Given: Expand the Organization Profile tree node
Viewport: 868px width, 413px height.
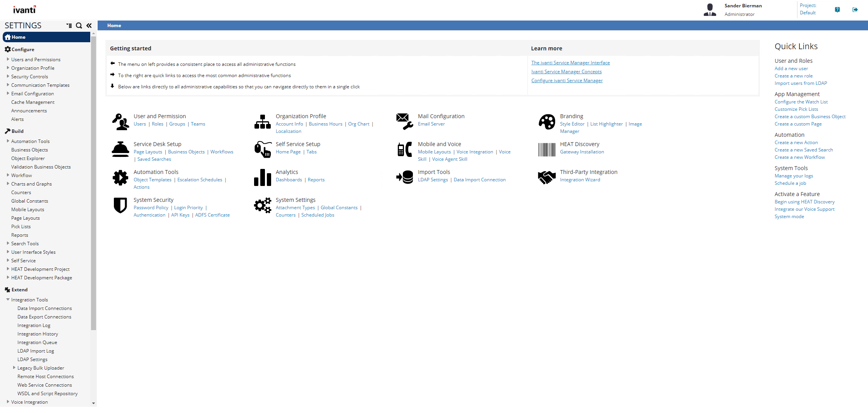Looking at the screenshot, I should coord(8,68).
